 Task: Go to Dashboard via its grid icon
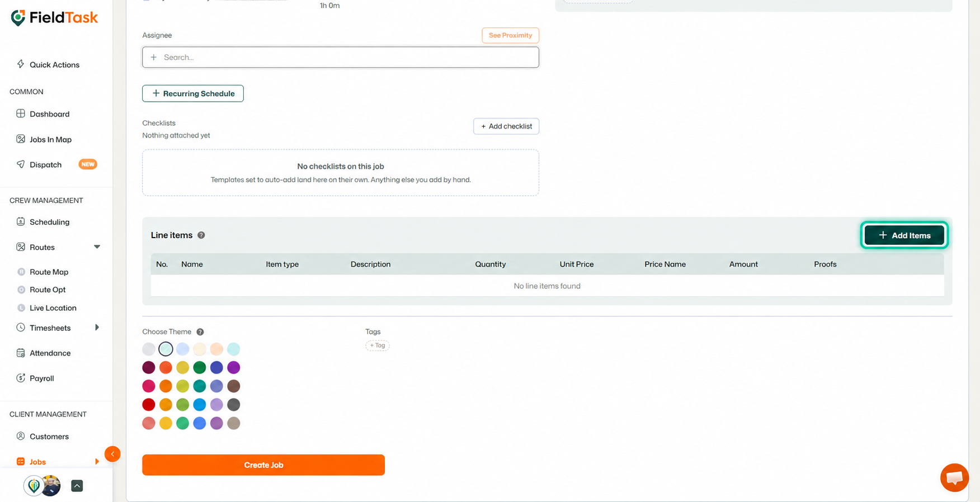tap(21, 113)
